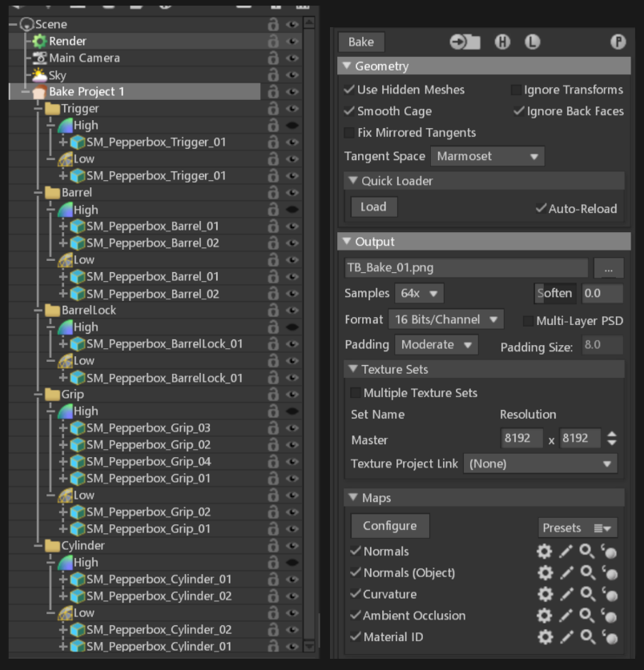Click the Soften slider

[555, 293]
